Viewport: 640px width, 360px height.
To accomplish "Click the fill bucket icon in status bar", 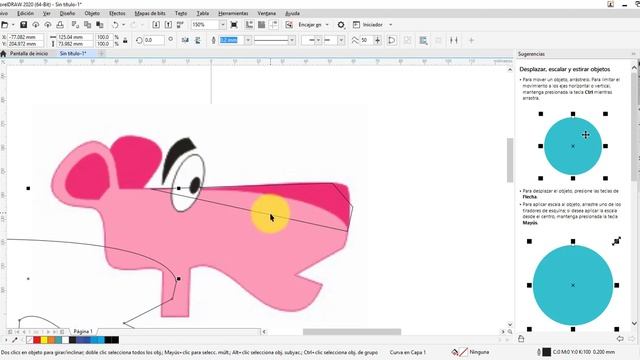I will coord(455,352).
